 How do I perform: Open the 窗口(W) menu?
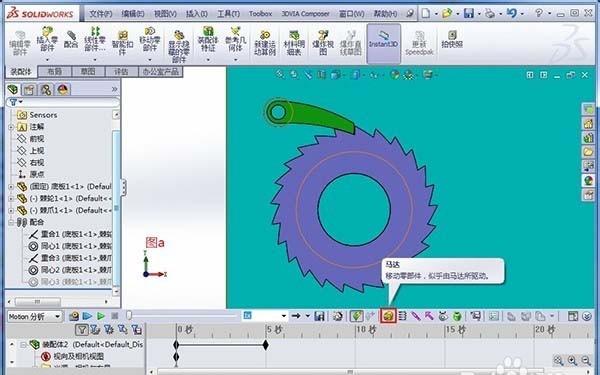point(352,14)
